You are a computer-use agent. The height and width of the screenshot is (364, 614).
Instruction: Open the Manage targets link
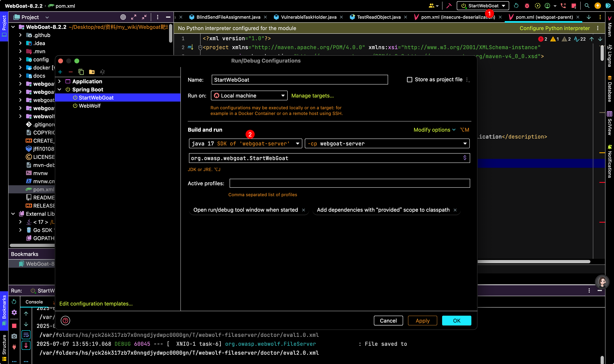(x=312, y=96)
